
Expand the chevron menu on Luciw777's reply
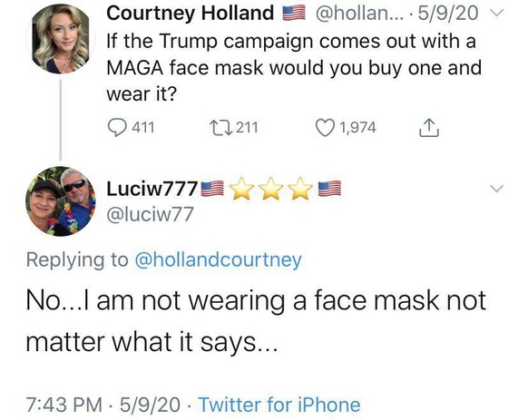(x=497, y=189)
